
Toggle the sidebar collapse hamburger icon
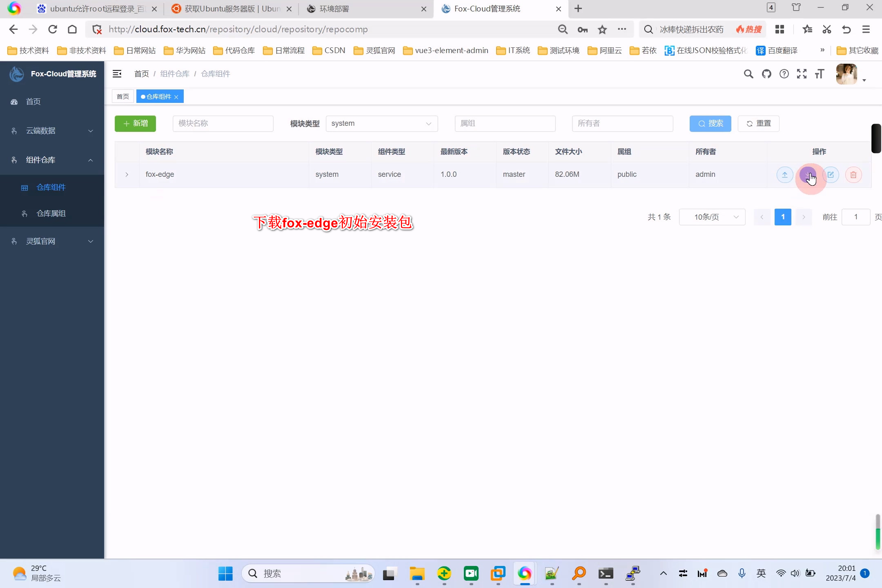117,73
